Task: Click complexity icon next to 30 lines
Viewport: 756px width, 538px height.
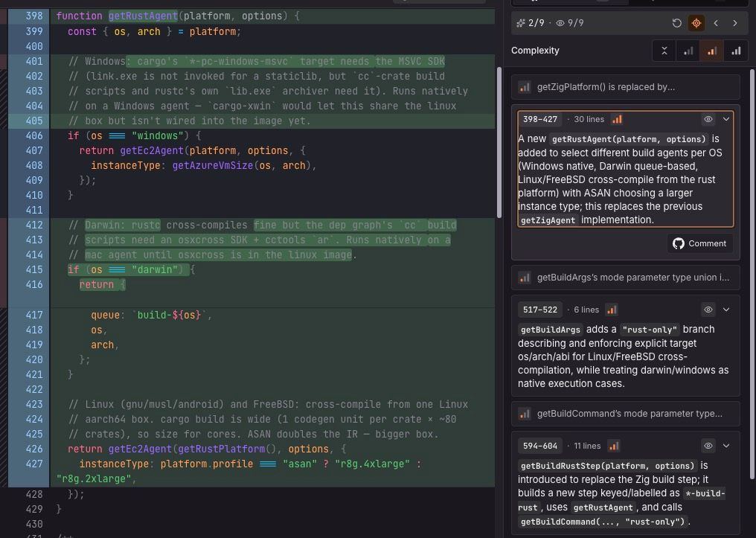Action: [617, 120]
